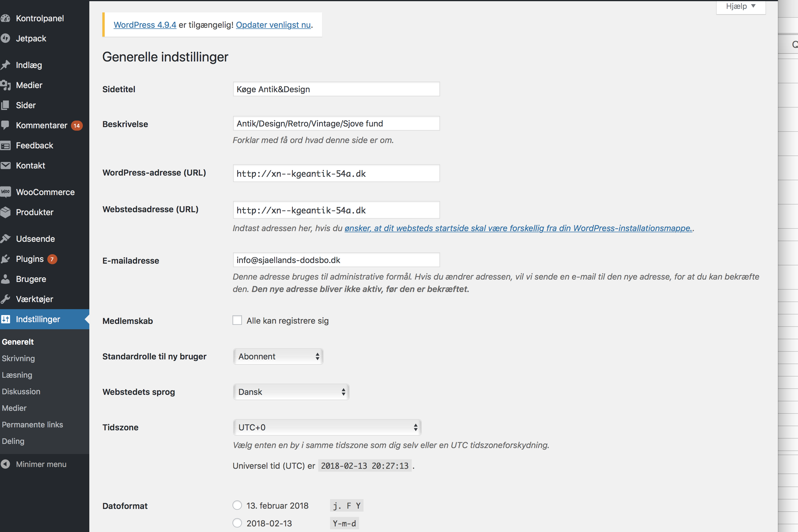This screenshot has width=798, height=532.
Task: Expand the Hjælp tab
Action: coord(740,7)
